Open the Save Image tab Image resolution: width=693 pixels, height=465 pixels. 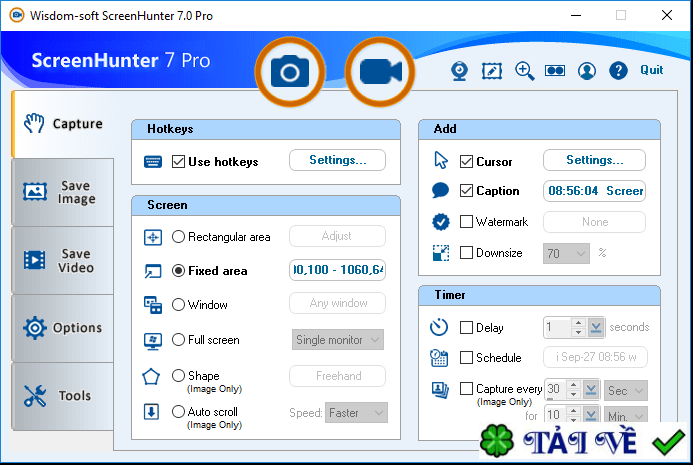coord(63,192)
